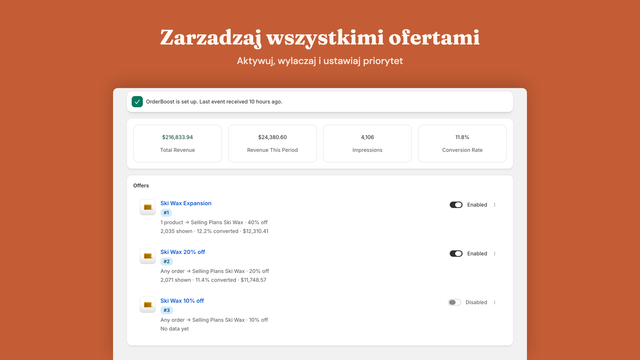
Task: Click the $24,380.60 revenue value
Action: click(272, 137)
